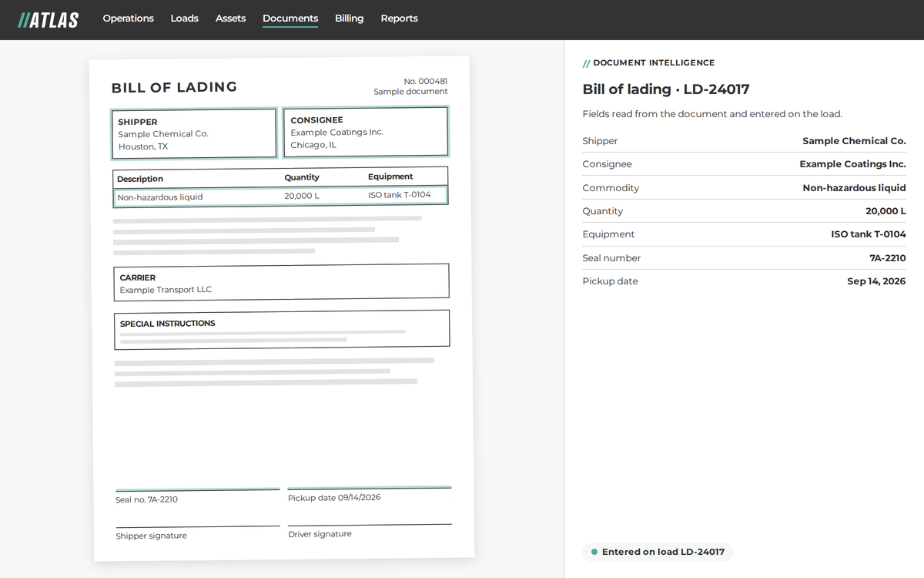Click 'Sample document' under the document number

[x=410, y=92]
